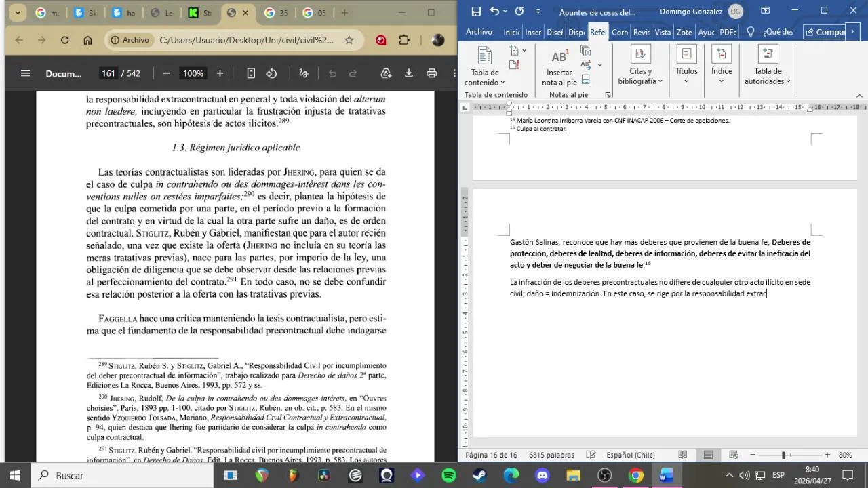Zoom out the PDF with the minus button
The width and height of the screenshot is (868, 488).
pos(166,73)
